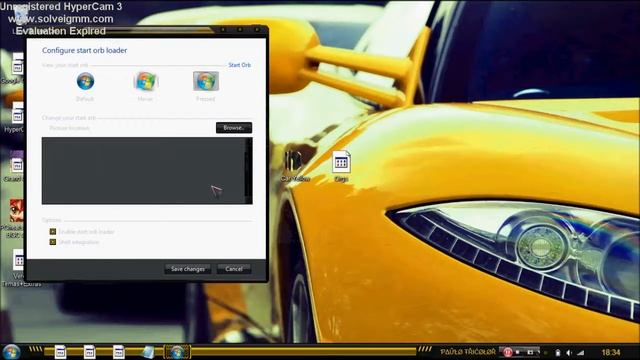Image resolution: width=640 pixels, height=360 pixels.
Task: Open the Windows Start orb on taskbar
Action: (x=11, y=352)
